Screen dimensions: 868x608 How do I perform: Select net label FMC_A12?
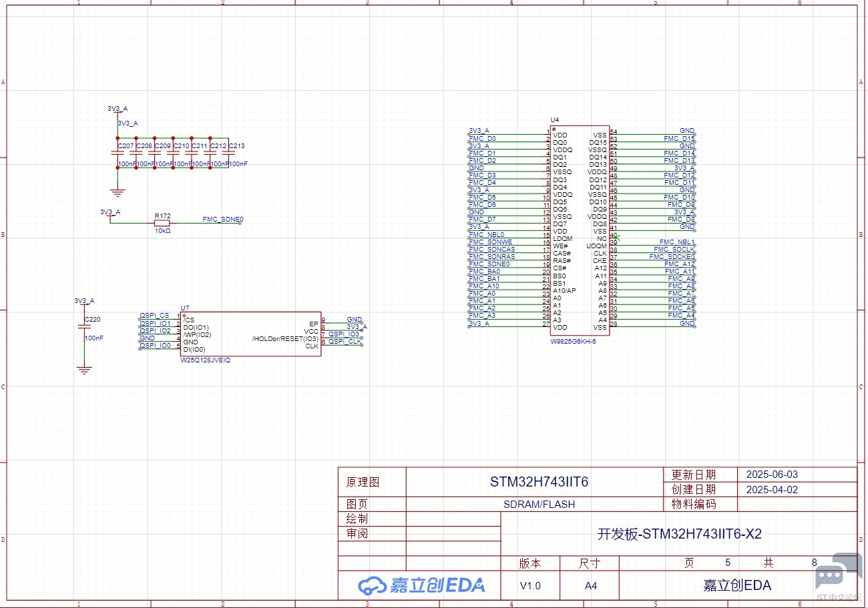click(x=680, y=264)
